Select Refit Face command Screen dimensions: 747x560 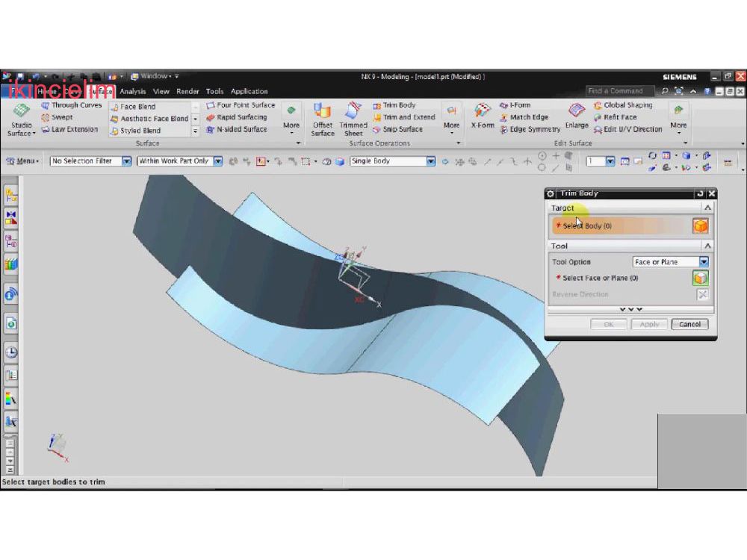615,117
